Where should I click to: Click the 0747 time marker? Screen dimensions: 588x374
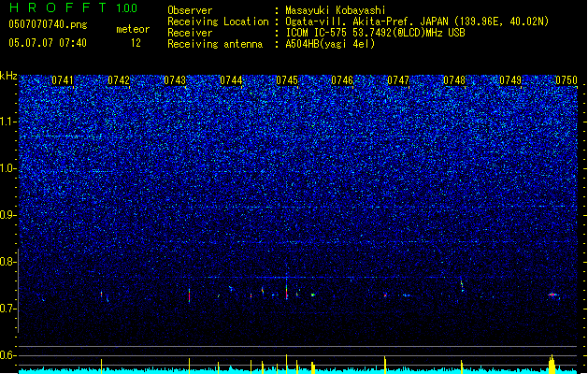pos(398,80)
